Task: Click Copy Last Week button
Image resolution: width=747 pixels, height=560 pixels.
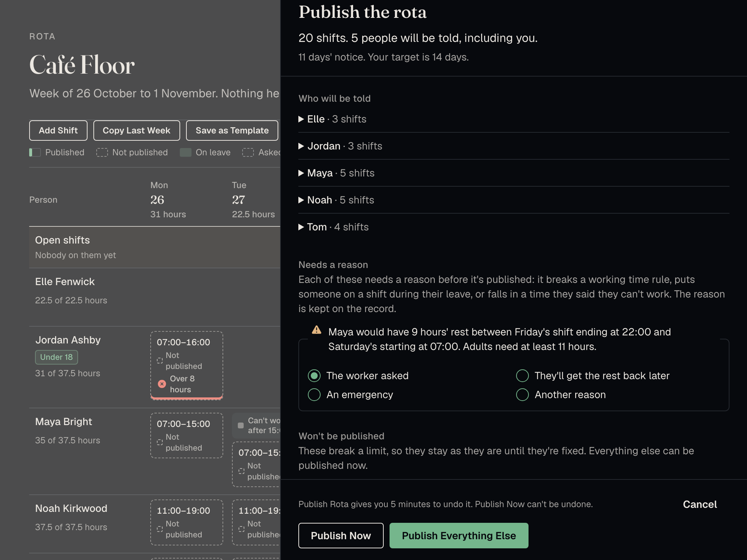Action: (136, 131)
